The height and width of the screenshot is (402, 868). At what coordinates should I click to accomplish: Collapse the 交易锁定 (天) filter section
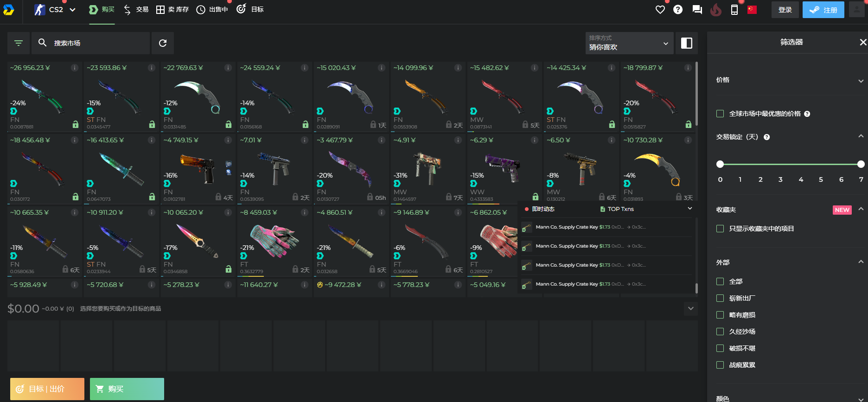click(861, 136)
